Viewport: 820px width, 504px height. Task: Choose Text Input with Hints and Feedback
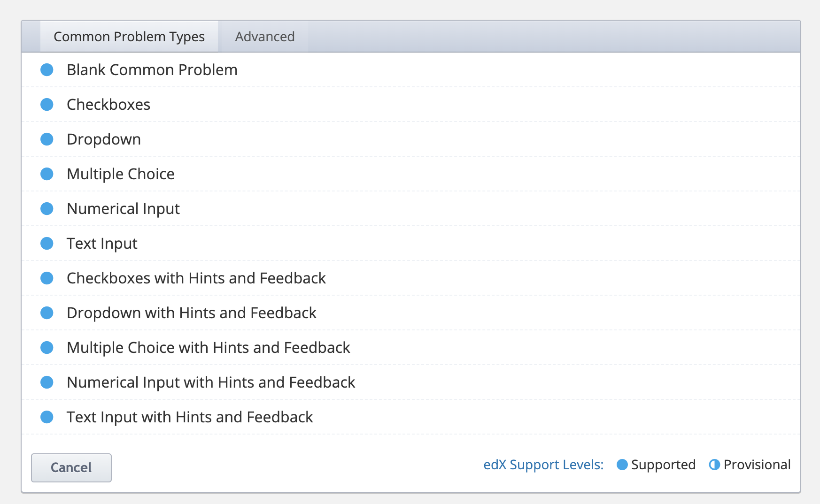[411, 417]
